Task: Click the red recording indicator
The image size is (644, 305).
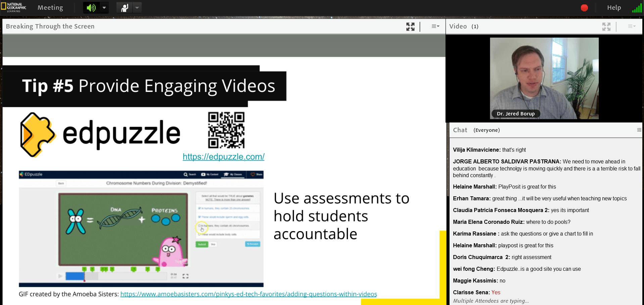Action: coord(584,8)
